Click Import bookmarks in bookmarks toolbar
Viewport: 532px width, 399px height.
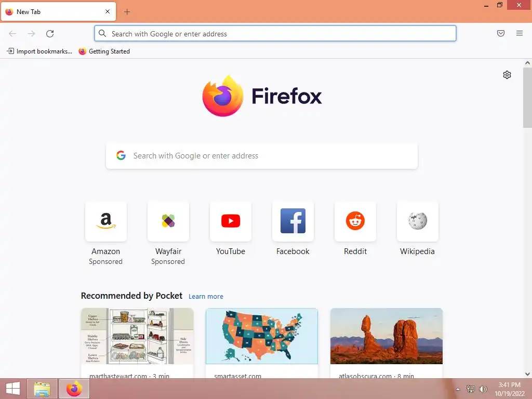(x=39, y=51)
